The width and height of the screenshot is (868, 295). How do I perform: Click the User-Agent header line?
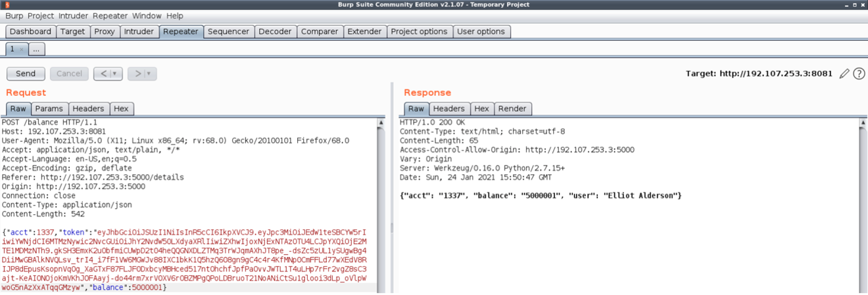click(176, 141)
